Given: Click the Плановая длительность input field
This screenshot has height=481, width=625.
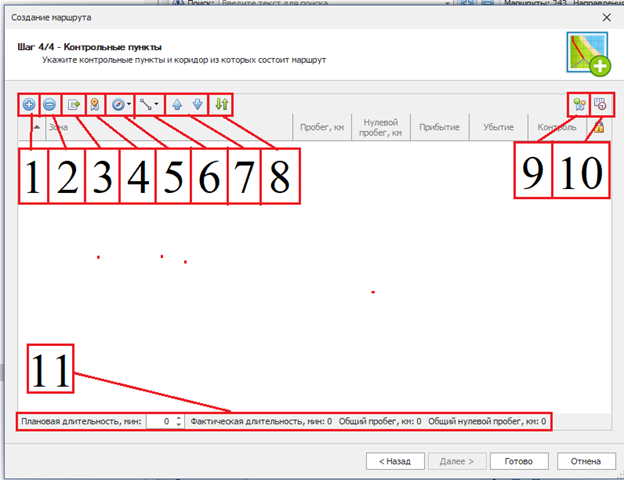Looking at the screenshot, I should [159, 422].
